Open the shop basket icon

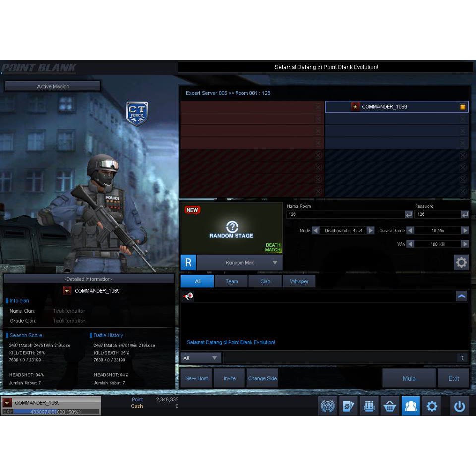coord(390,406)
